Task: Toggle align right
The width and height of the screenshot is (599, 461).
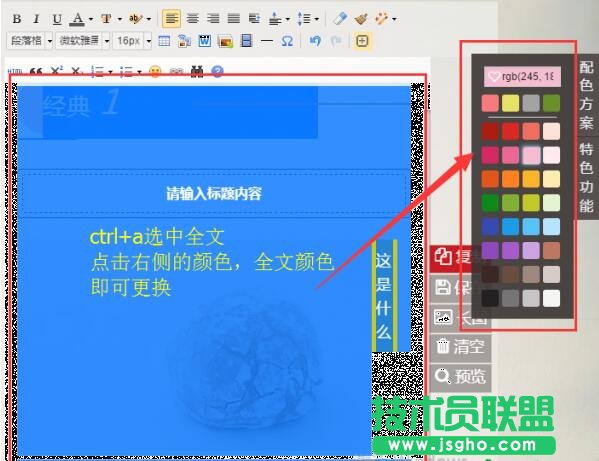Action: [213, 18]
